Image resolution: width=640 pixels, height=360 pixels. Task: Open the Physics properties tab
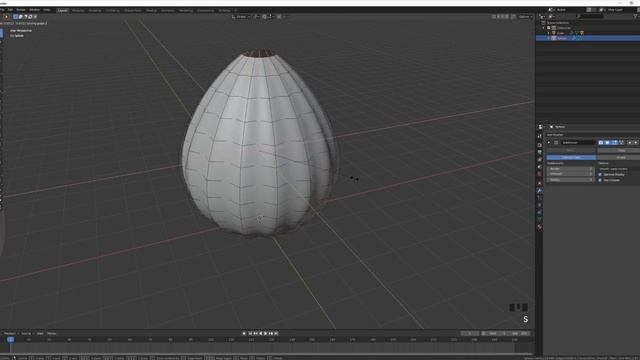coord(540,205)
